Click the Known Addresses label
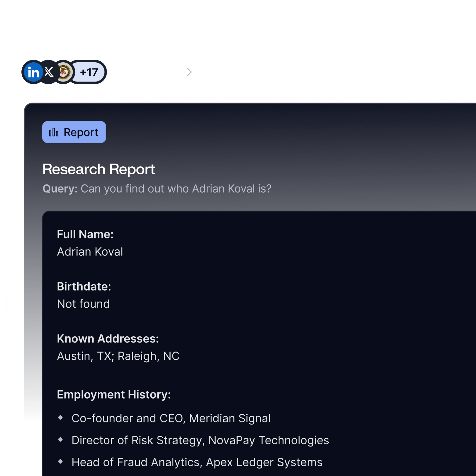Image resolution: width=476 pixels, height=476 pixels. pos(108,339)
